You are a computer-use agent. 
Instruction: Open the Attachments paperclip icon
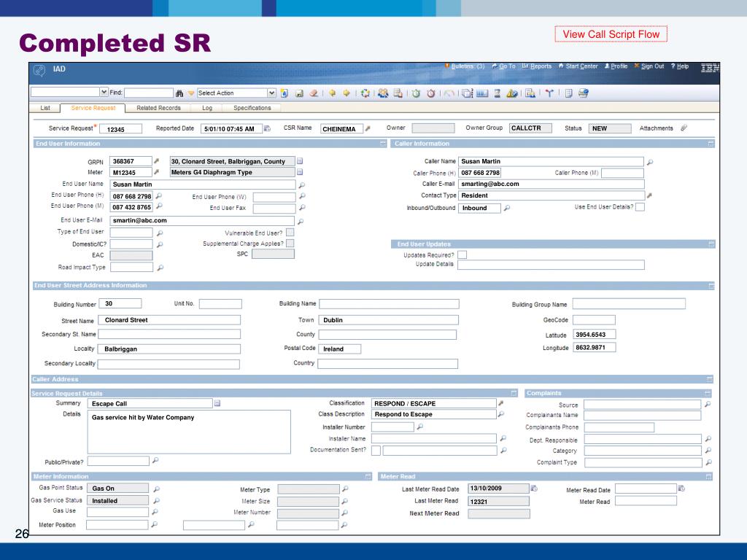684,128
